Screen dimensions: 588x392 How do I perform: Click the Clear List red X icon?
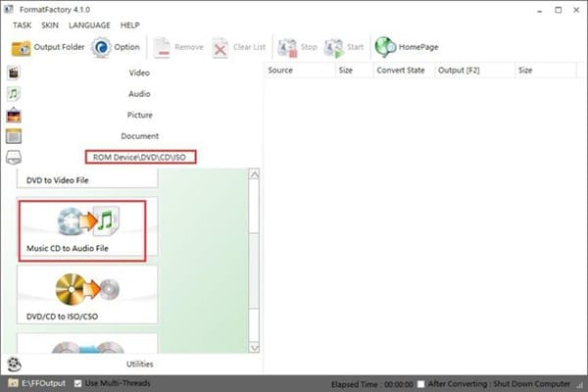220,48
